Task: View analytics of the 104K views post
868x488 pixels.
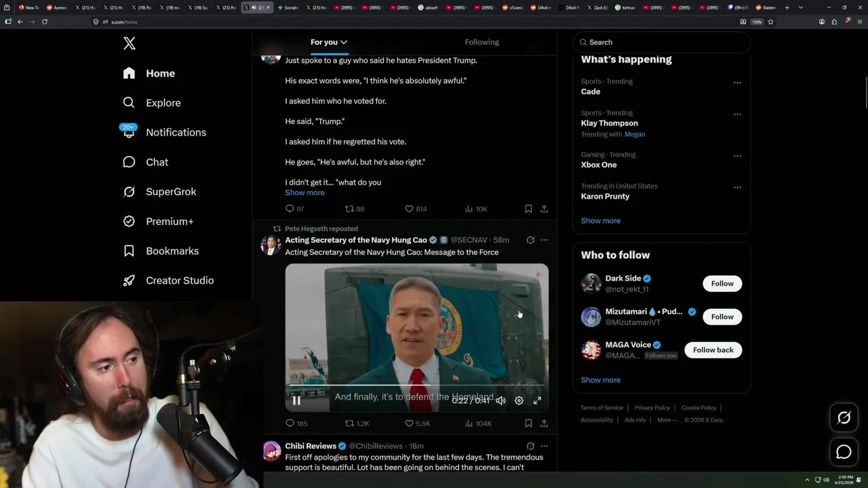Action: point(478,424)
